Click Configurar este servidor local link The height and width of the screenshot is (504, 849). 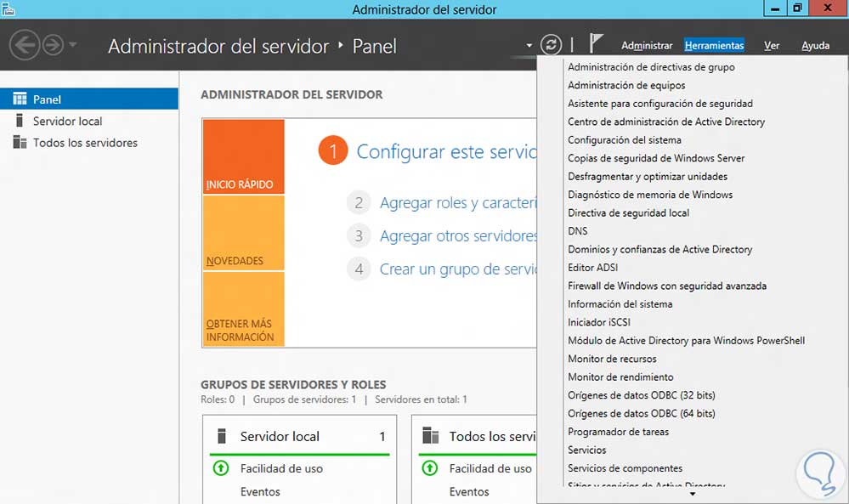point(446,151)
